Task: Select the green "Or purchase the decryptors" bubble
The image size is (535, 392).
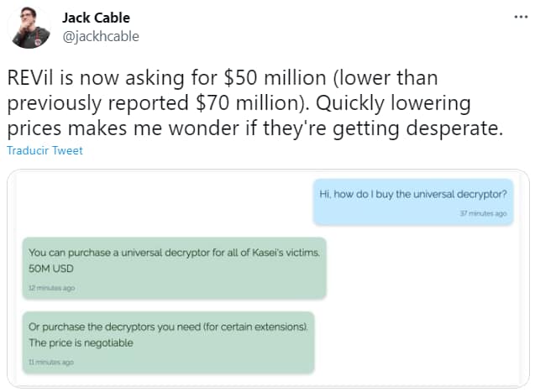Action: pyautogui.click(x=168, y=342)
